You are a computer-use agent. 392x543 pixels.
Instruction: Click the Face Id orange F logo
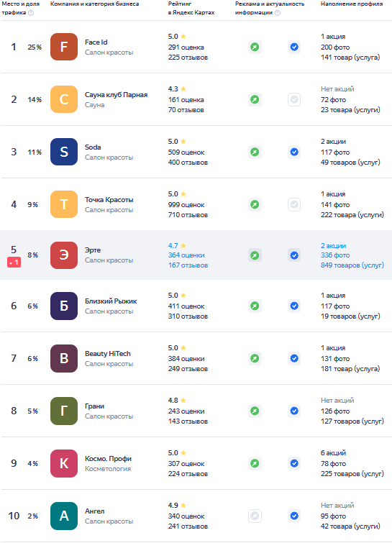(x=64, y=47)
